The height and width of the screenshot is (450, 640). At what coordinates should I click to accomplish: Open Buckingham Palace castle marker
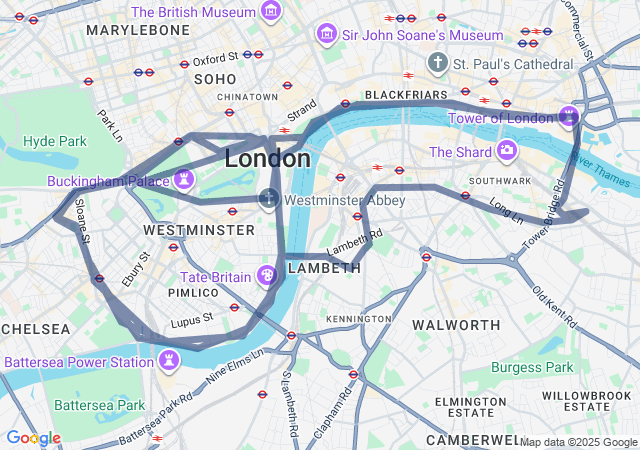pos(184,180)
